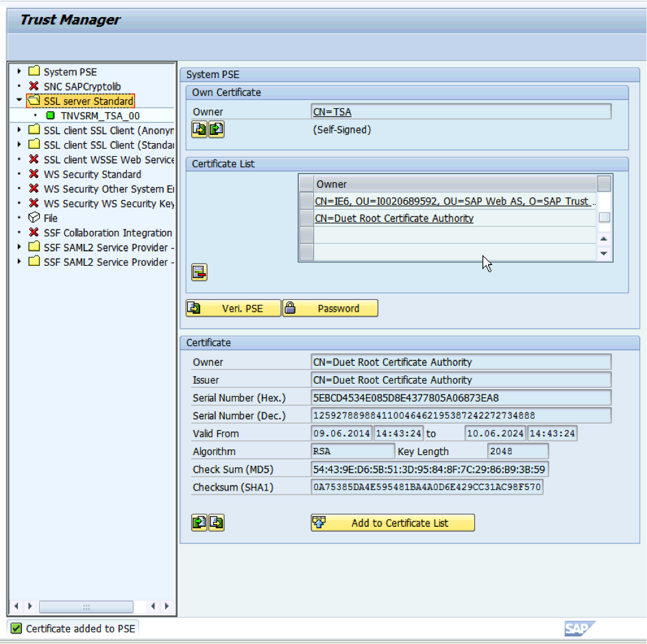This screenshot has width=647, height=644.
Task: Click red X icon of SSL client WSSE
Action: tap(34, 159)
